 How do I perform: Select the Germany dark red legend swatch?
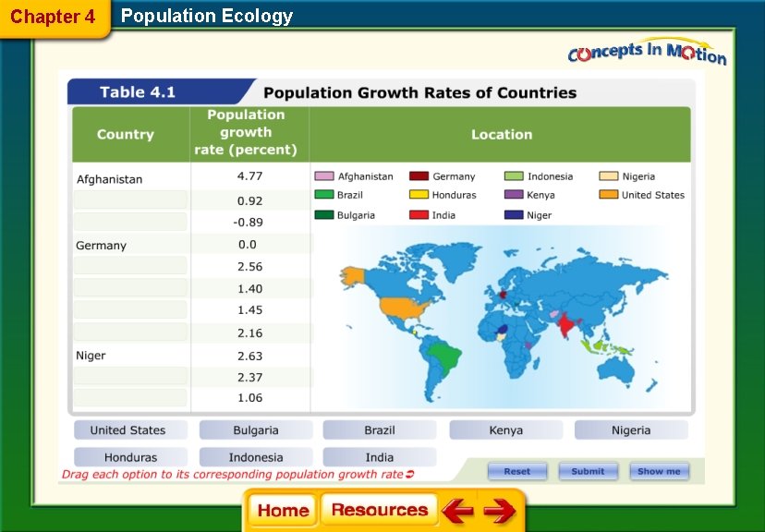coord(419,176)
